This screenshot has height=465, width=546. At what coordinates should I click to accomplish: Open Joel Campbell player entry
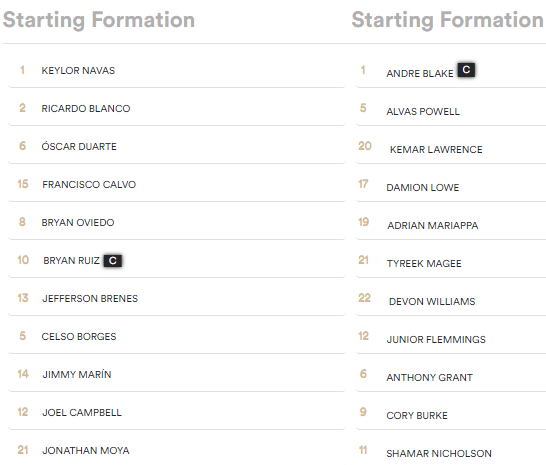[x=177, y=412]
